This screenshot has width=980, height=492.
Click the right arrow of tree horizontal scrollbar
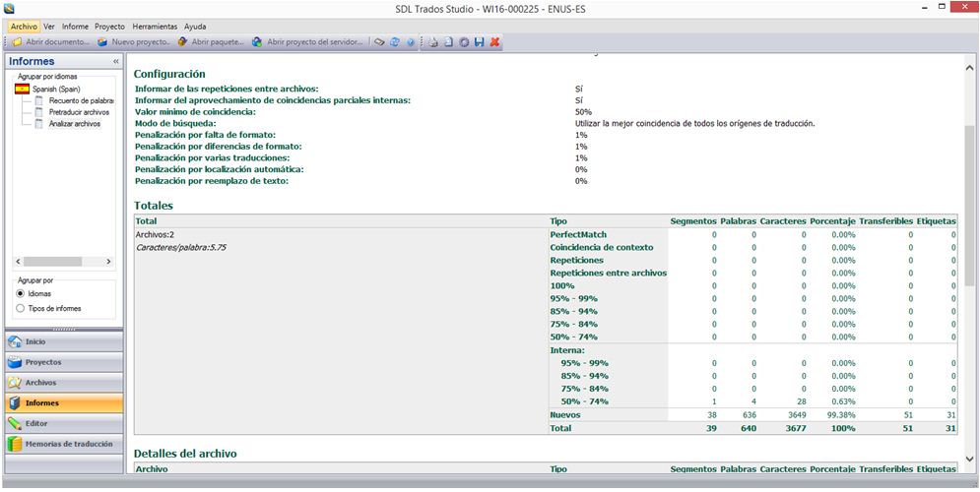click(x=108, y=262)
